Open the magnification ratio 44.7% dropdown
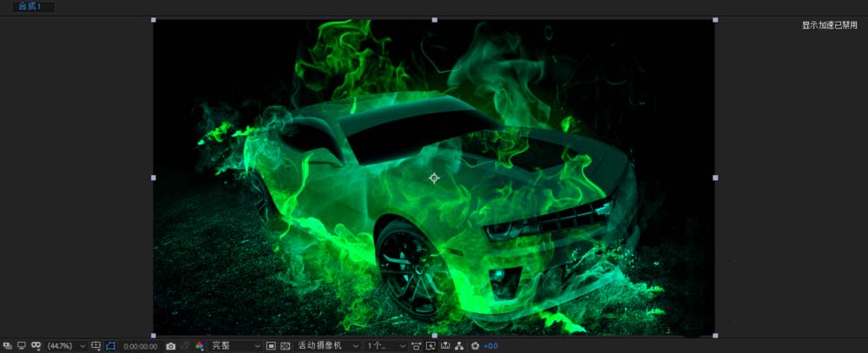This screenshot has width=868, height=353. tap(66, 345)
